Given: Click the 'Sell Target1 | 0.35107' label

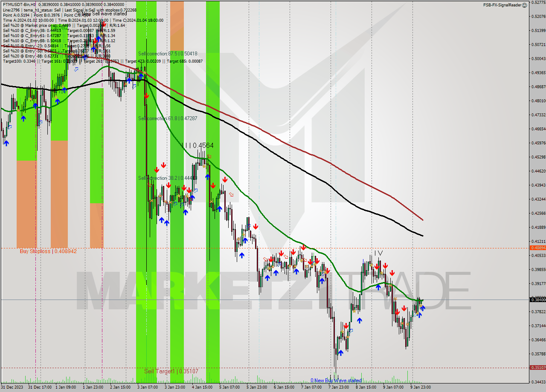Looking at the screenshot, I should (171, 371).
